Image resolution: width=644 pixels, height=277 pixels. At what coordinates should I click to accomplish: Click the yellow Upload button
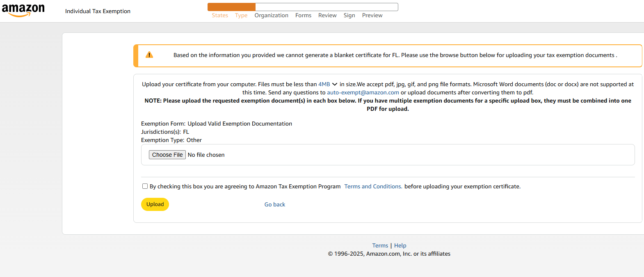pos(155,204)
